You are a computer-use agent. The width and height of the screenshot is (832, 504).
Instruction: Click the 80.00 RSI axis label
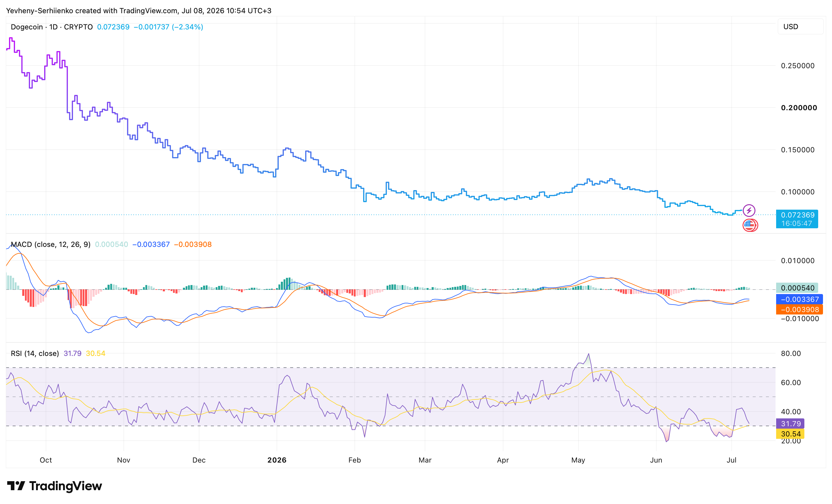coord(791,354)
